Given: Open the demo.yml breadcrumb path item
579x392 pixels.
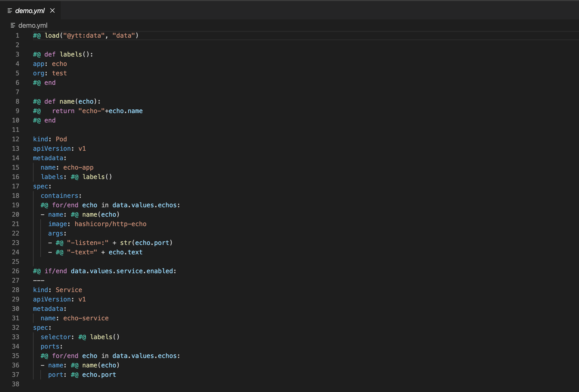Looking at the screenshot, I should click(x=33, y=25).
